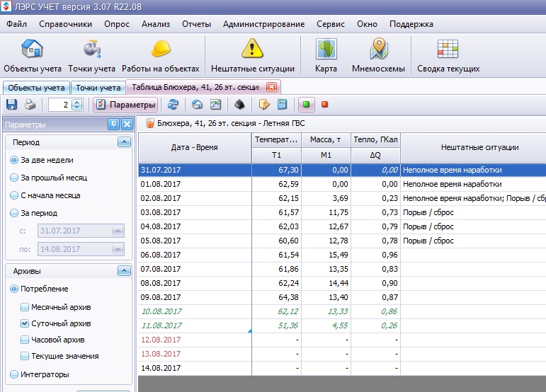Pin the Параметры panel
This screenshot has width=546, height=392.
point(113,124)
